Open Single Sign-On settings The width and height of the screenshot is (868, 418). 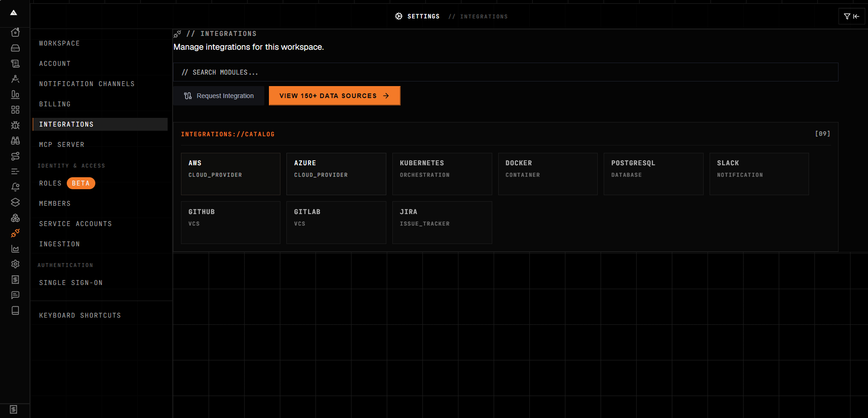100,283
